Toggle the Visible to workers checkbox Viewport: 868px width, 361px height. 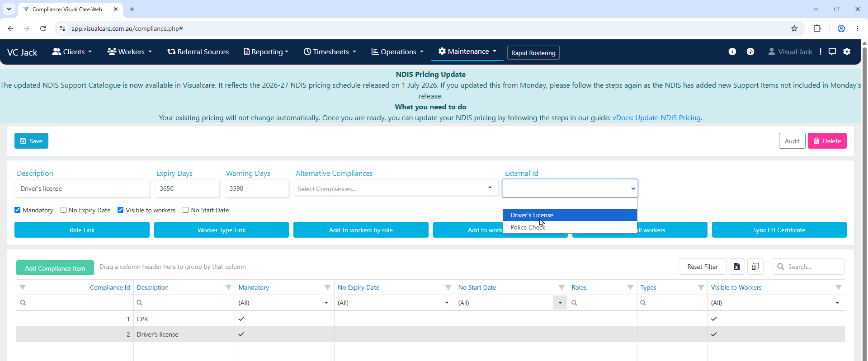click(121, 210)
